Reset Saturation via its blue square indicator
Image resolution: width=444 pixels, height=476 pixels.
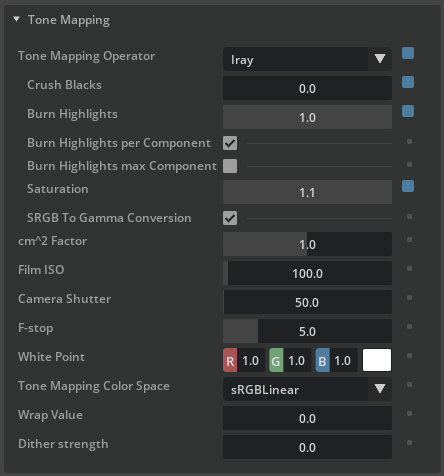(408, 186)
